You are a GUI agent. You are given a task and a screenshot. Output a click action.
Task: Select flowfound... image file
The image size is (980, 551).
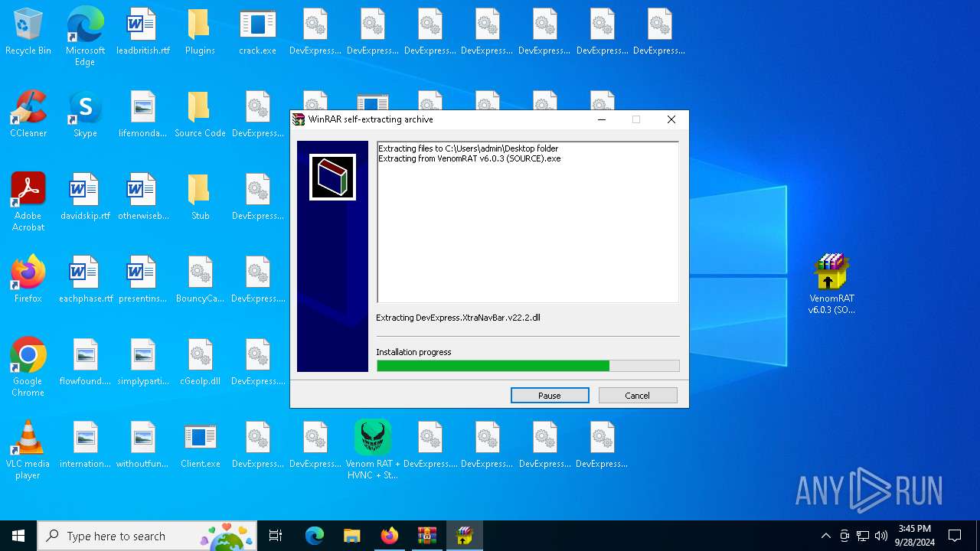tap(85, 363)
